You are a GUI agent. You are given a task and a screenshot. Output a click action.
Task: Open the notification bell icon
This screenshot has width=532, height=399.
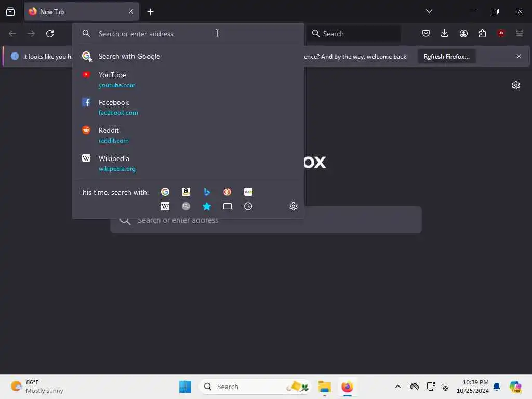pyautogui.click(x=497, y=387)
